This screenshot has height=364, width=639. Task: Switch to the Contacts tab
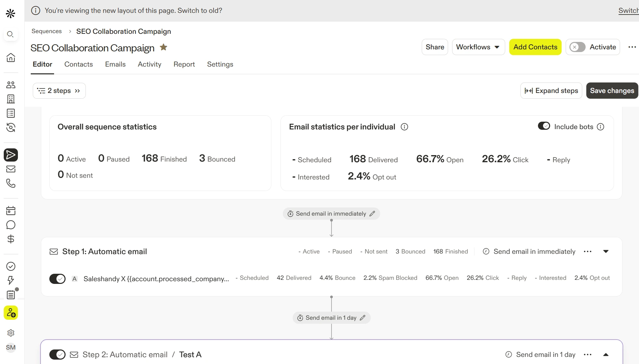pyautogui.click(x=78, y=64)
